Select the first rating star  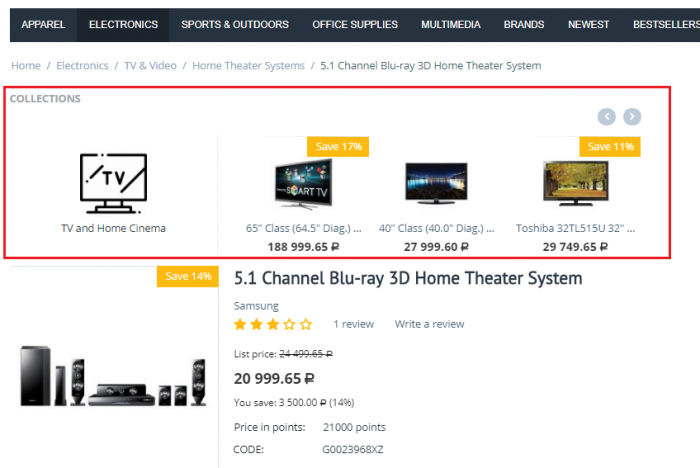click(x=240, y=324)
